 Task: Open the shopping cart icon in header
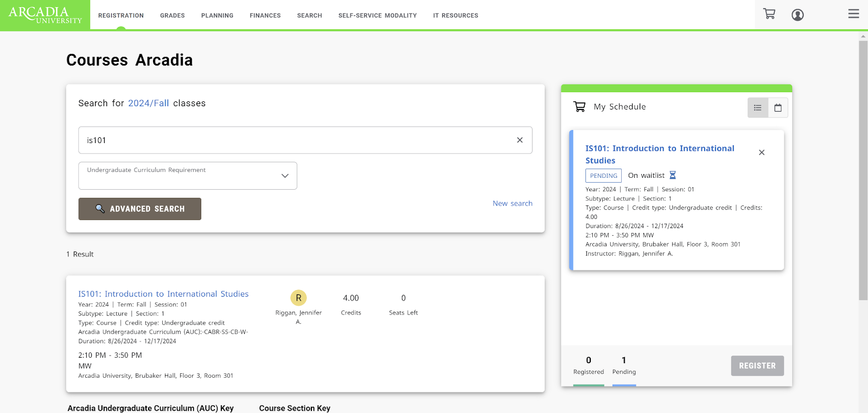point(769,14)
